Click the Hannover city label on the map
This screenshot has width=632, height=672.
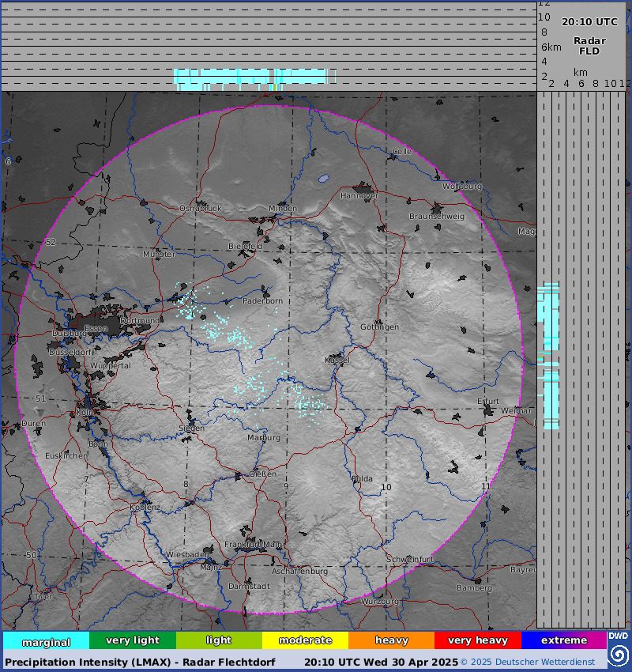click(359, 195)
